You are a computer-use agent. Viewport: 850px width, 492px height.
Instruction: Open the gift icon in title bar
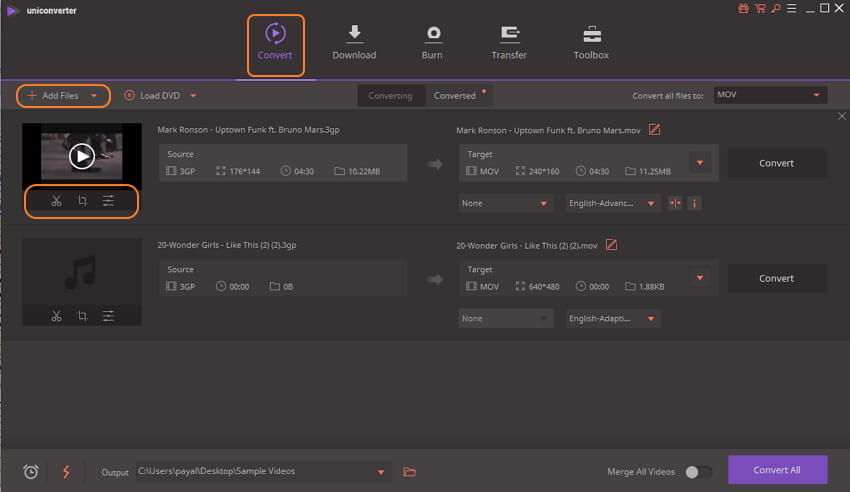tap(743, 8)
